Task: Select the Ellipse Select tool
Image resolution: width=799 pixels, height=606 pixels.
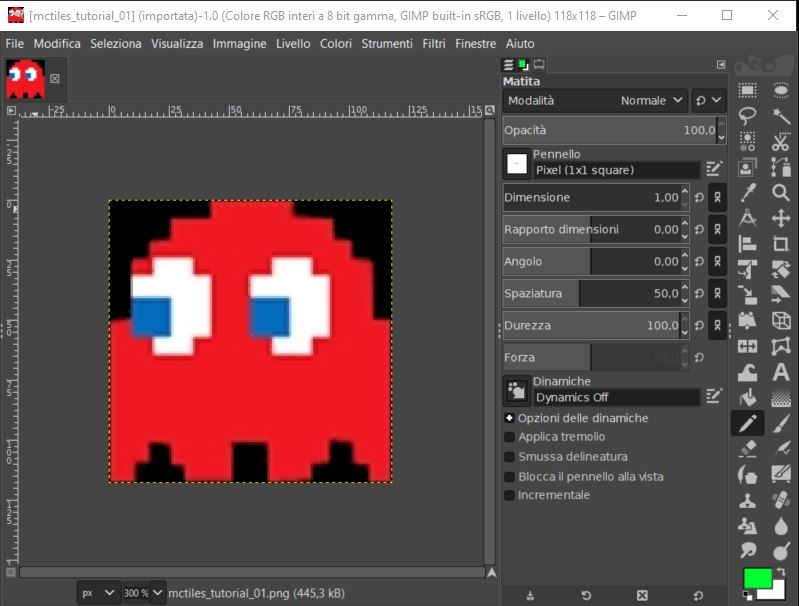Action: pyautogui.click(x=781, y=89)
